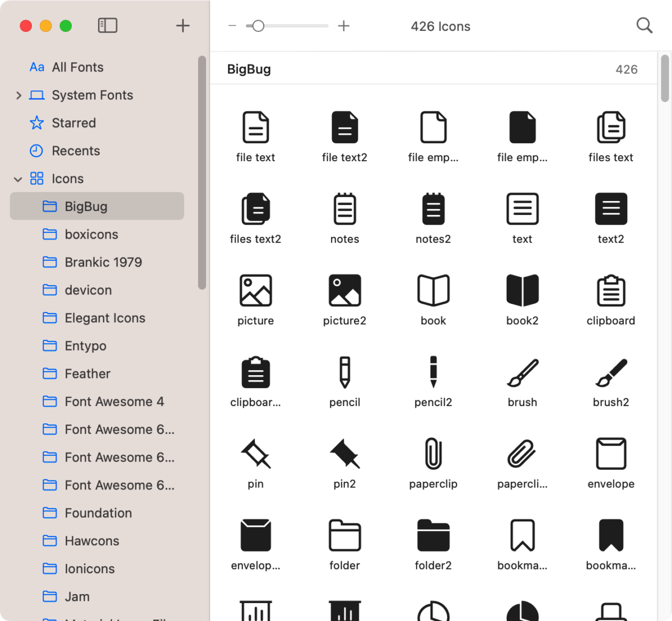Select the 'pin' icon
Image resolution: width=672 pixels, height=621 pixels.
(x=255, y=454)
